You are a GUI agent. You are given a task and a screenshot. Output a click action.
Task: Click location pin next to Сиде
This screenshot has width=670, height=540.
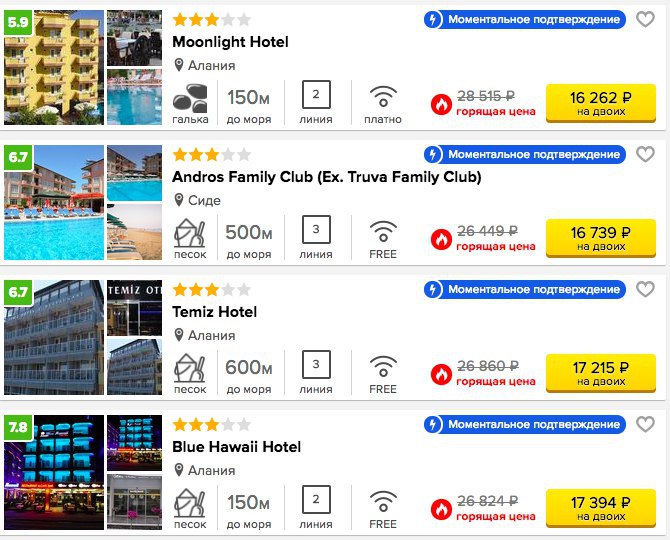179,200
